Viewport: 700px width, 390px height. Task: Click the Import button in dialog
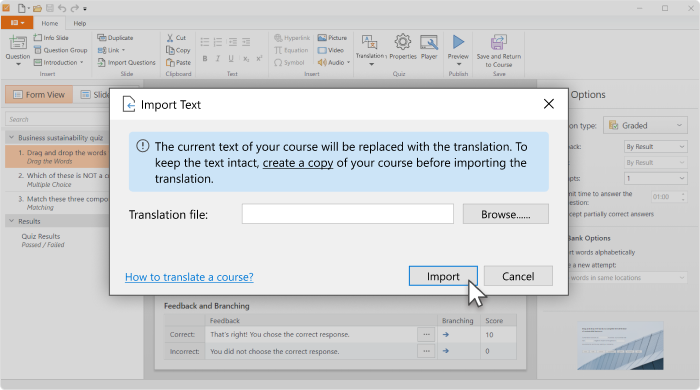[x=443, y=276]
